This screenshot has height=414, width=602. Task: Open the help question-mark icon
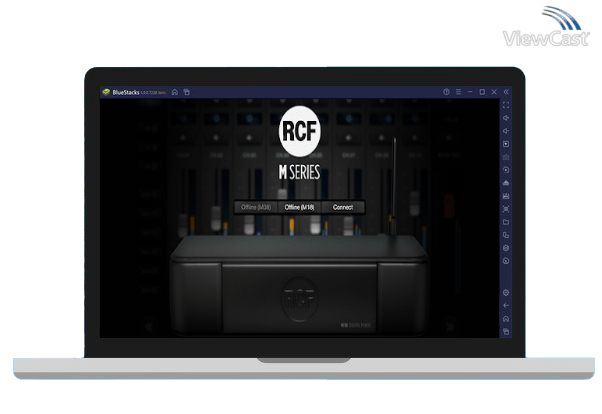446,92
